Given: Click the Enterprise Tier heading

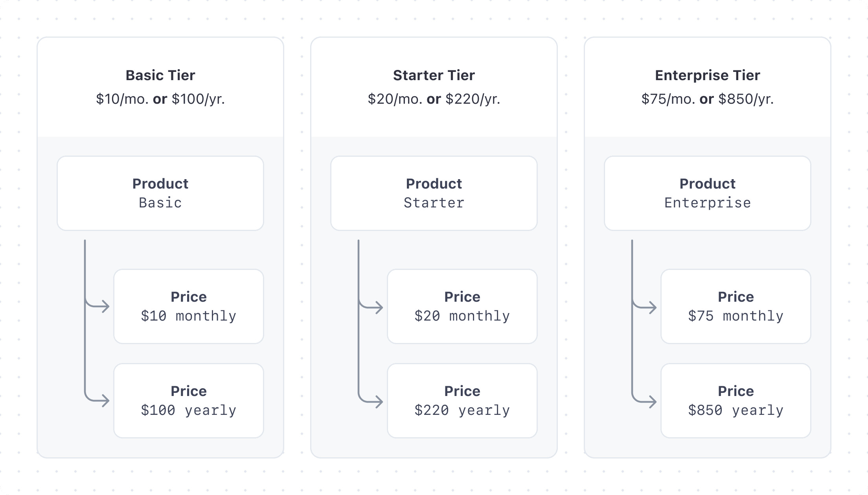Looking at the screenshot, I should pos(708,75).
